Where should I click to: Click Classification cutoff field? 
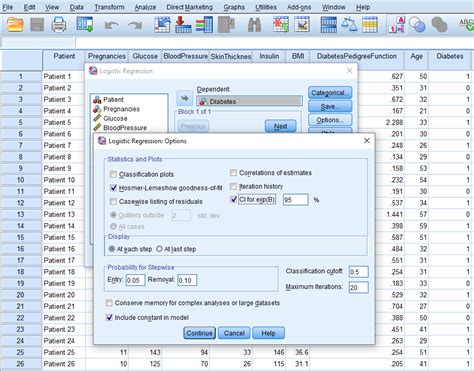(359, 272)
